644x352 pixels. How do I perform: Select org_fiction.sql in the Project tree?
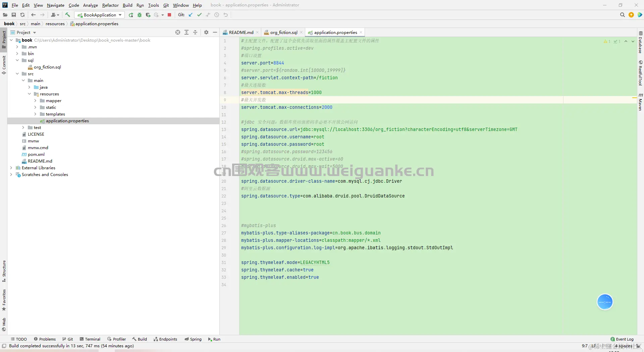coord(47,67)
